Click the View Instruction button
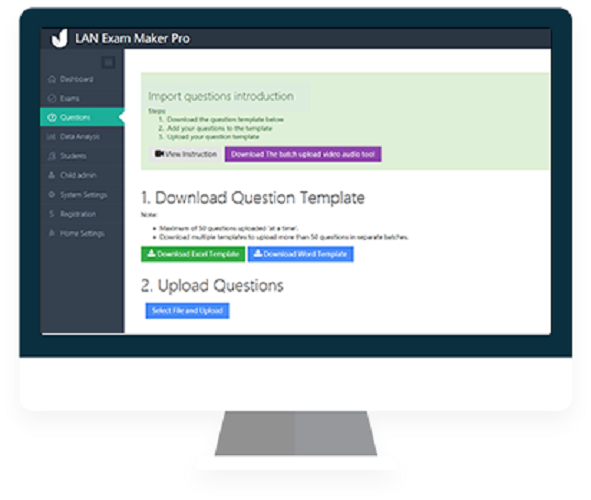This screenshot has height=500, width=591. 185,154
